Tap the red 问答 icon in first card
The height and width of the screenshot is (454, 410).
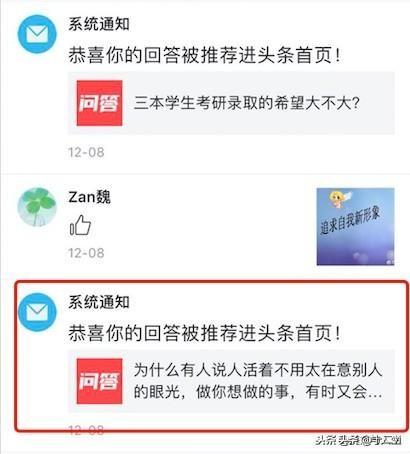[x=99, y=103]
